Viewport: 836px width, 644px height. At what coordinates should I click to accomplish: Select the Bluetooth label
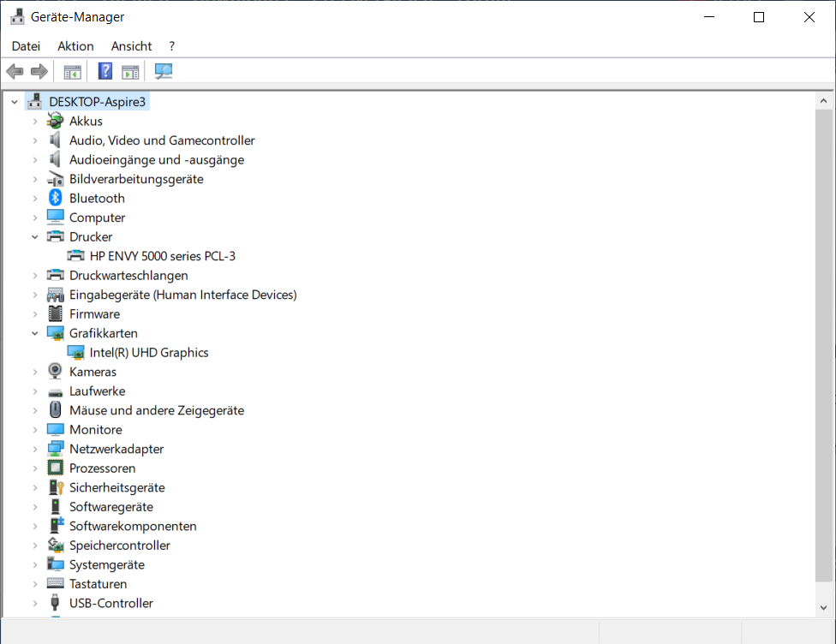point(97,199)
